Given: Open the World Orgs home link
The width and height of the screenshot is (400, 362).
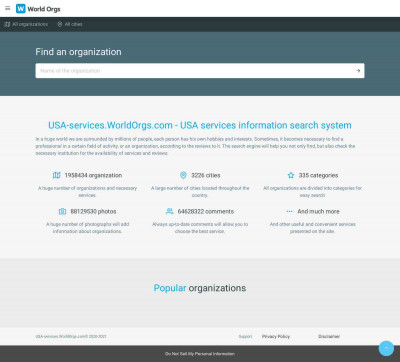Looking at the screenshot, I should click(x=38, y=9).
